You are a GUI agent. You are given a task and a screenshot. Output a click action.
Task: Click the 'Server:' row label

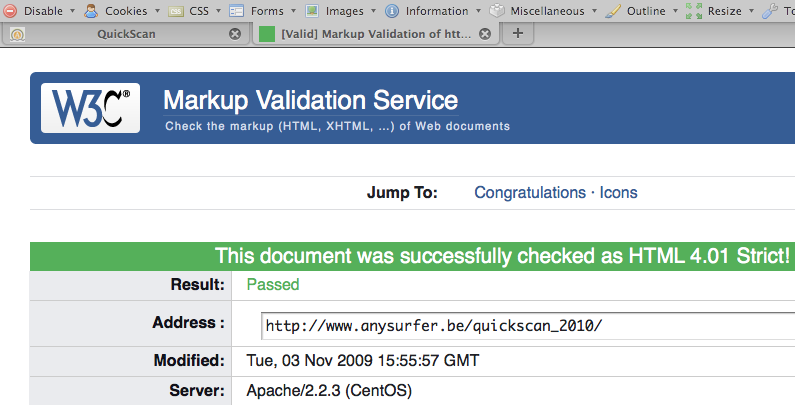click(197, 390)
